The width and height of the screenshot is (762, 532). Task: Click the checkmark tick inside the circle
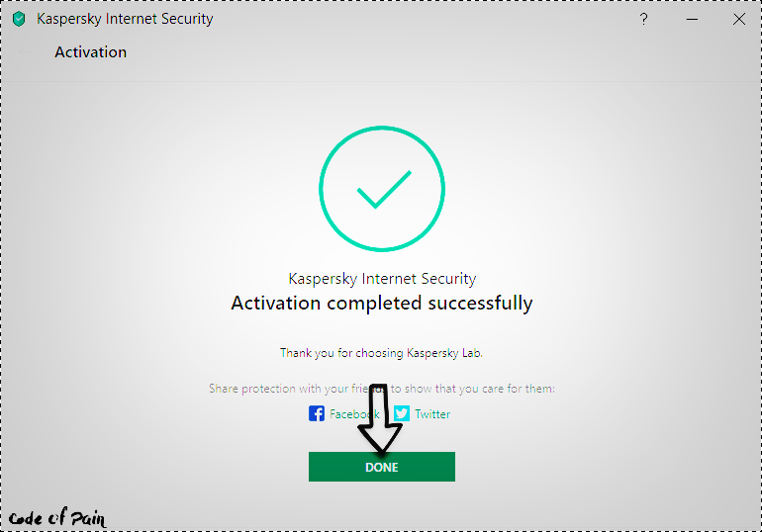[x=384, y=189]
